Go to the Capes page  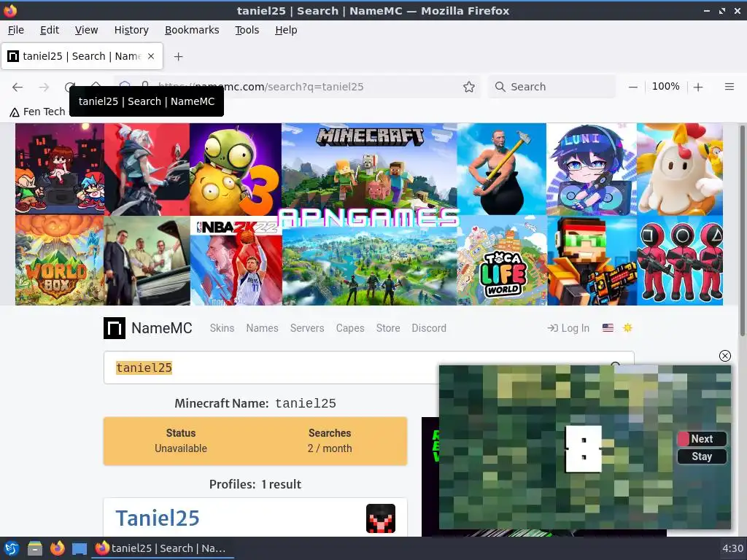[x=350, y=328]
